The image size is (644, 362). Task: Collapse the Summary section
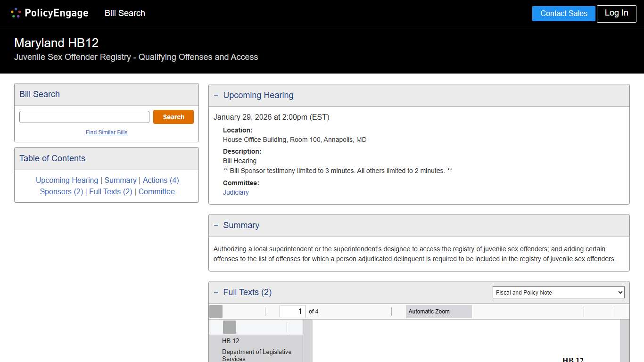(216, 225)
